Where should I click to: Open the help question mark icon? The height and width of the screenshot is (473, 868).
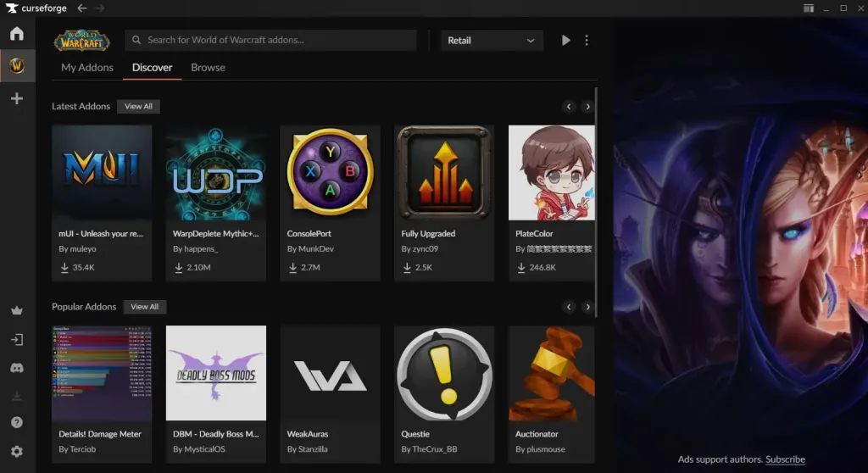(17, 422)
